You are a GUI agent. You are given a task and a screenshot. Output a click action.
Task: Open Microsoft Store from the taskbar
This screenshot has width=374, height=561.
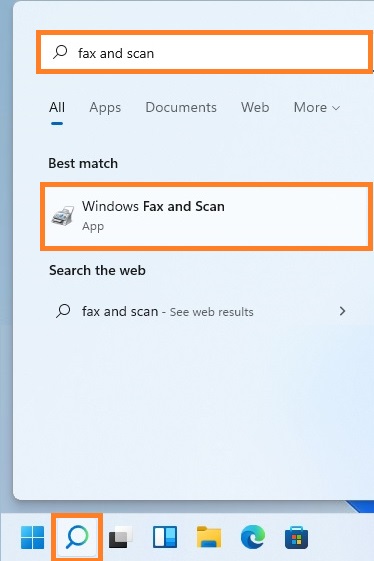coord(296,537)
